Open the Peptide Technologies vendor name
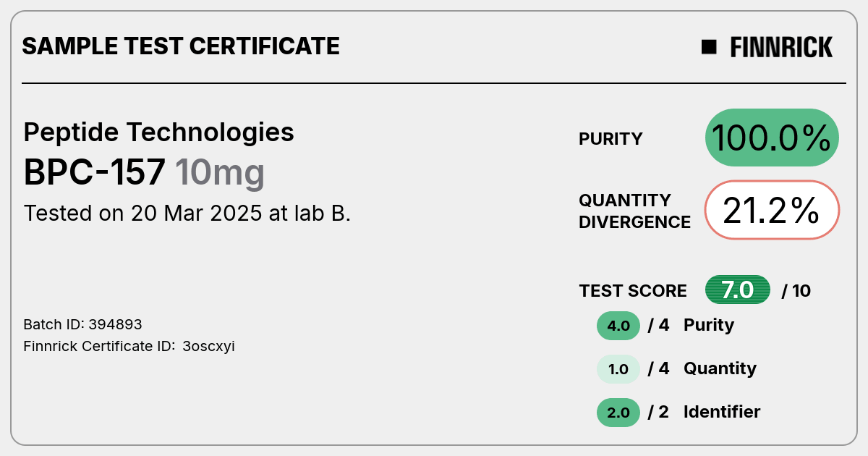The image size is (868, 456). [159, 132]
